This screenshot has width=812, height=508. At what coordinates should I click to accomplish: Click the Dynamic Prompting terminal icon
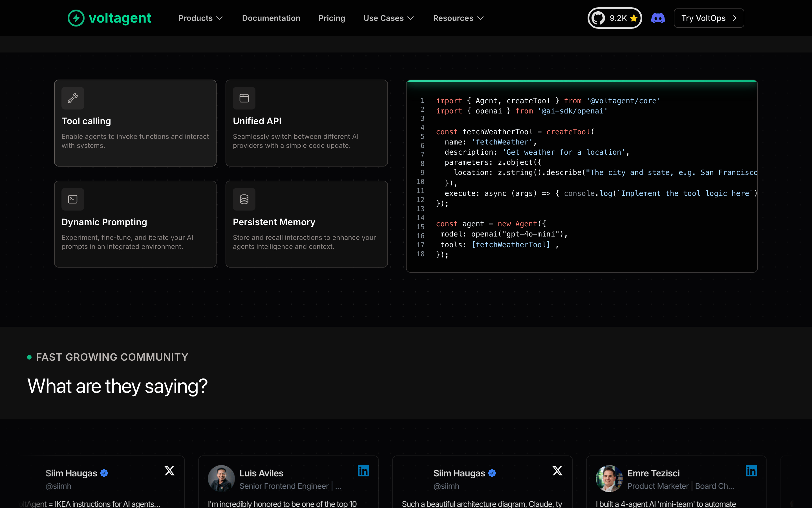tap(73, 199)
